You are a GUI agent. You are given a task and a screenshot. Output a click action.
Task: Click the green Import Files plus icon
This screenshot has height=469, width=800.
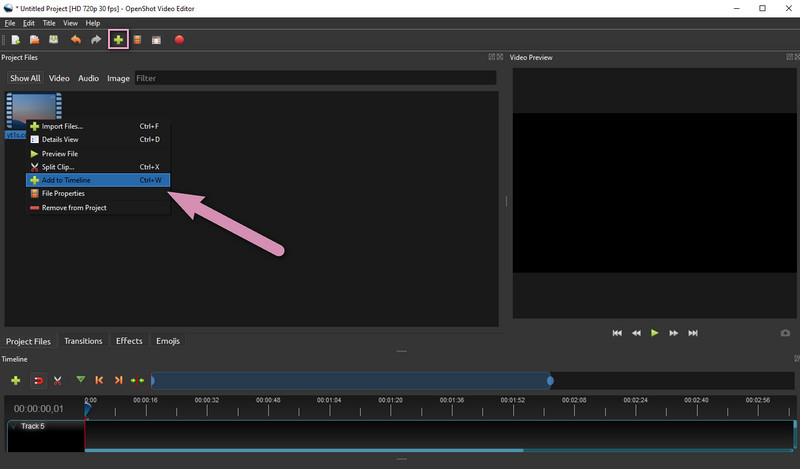coord(118,40)
